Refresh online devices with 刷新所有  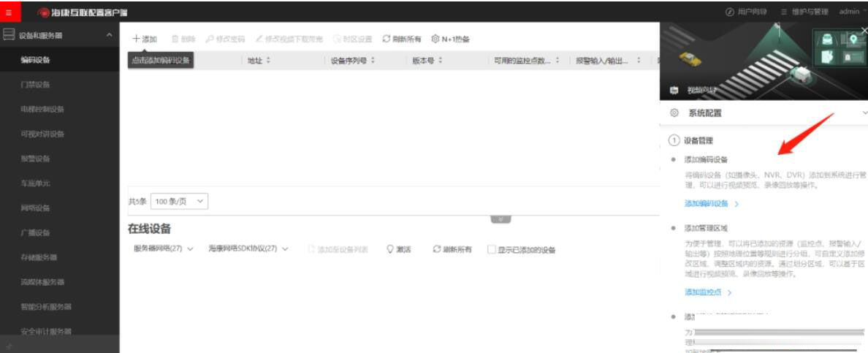[453, 249]
